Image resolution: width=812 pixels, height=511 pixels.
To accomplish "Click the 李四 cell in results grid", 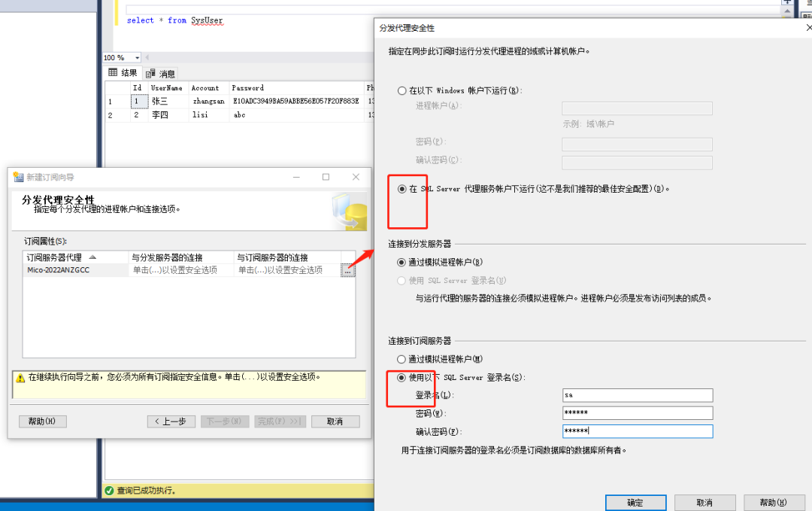I will [168, 115].
